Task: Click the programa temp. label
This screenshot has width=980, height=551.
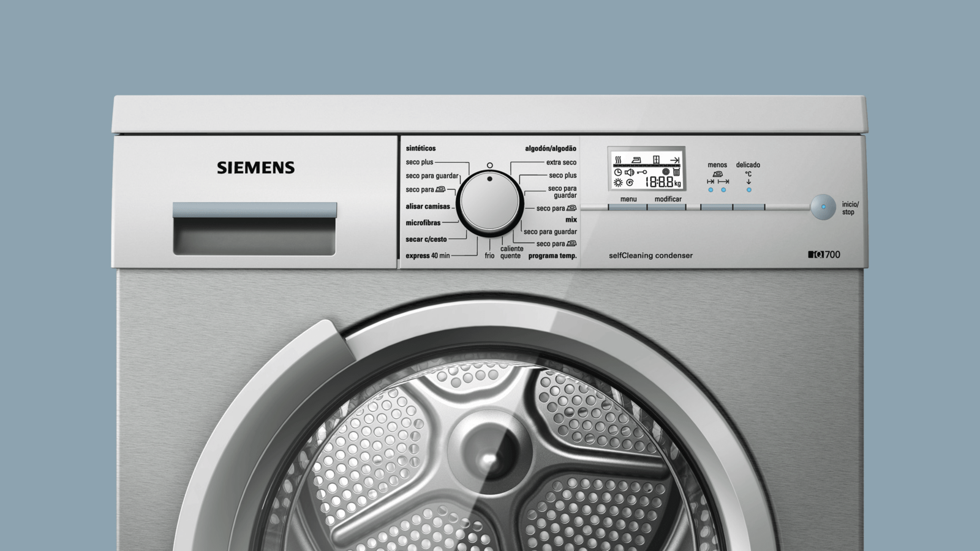Action: 552,256
